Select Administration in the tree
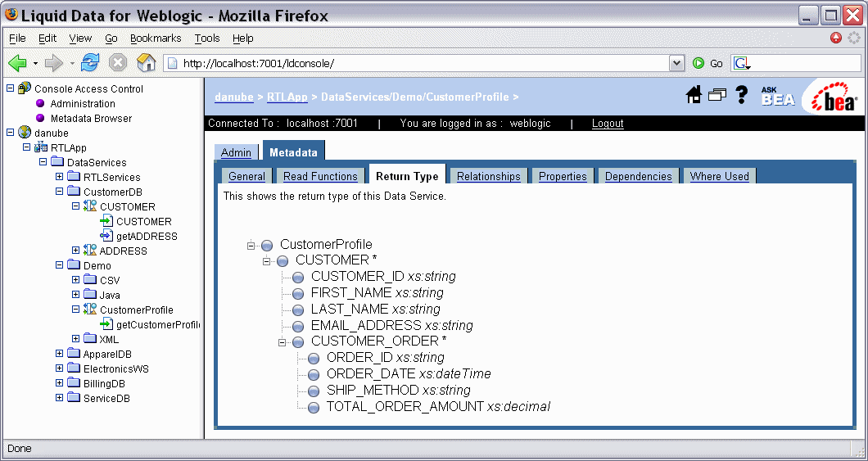This screenshot has height=461, width=868. [x=83, y=103]
